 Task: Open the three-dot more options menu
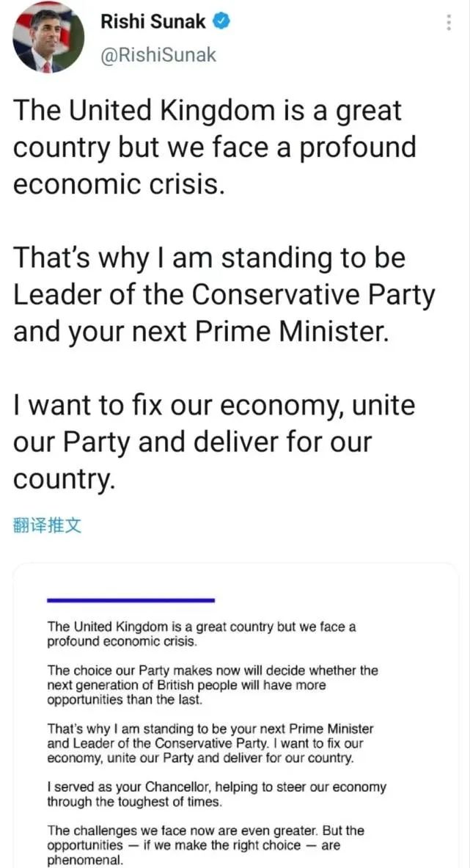tap(449, 22)
